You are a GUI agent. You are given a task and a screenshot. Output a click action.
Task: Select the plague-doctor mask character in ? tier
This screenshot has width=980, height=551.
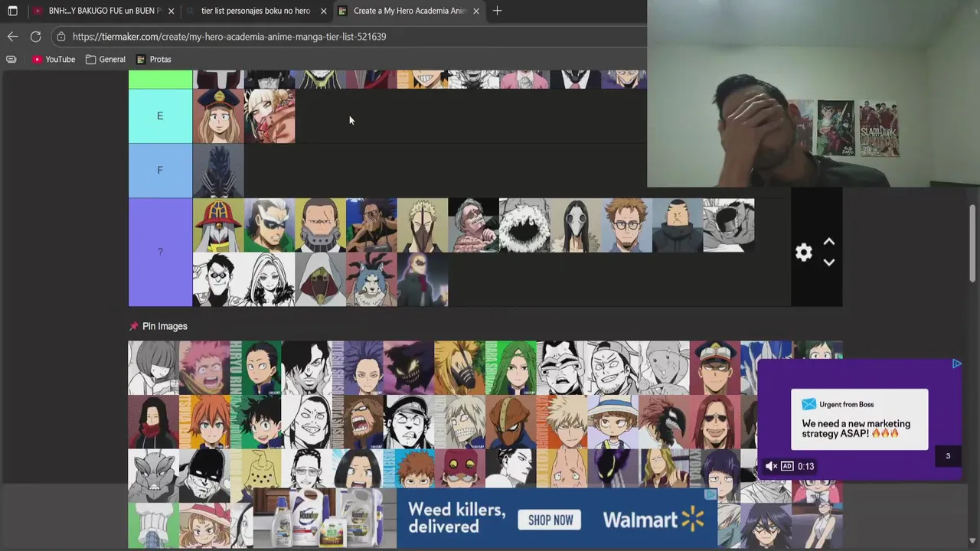tap(576, 225)
